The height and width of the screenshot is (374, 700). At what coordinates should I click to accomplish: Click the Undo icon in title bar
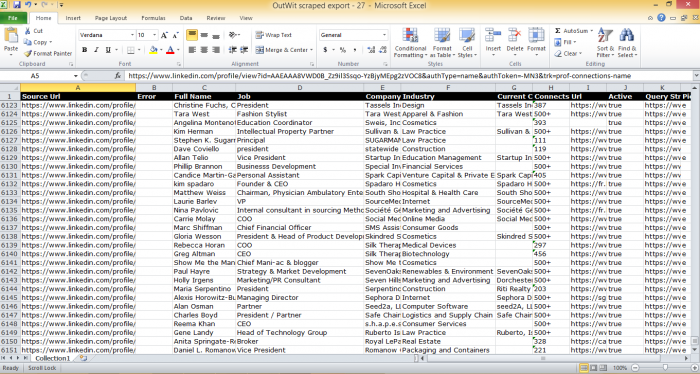pyautogui.click(x=28, y=5)
